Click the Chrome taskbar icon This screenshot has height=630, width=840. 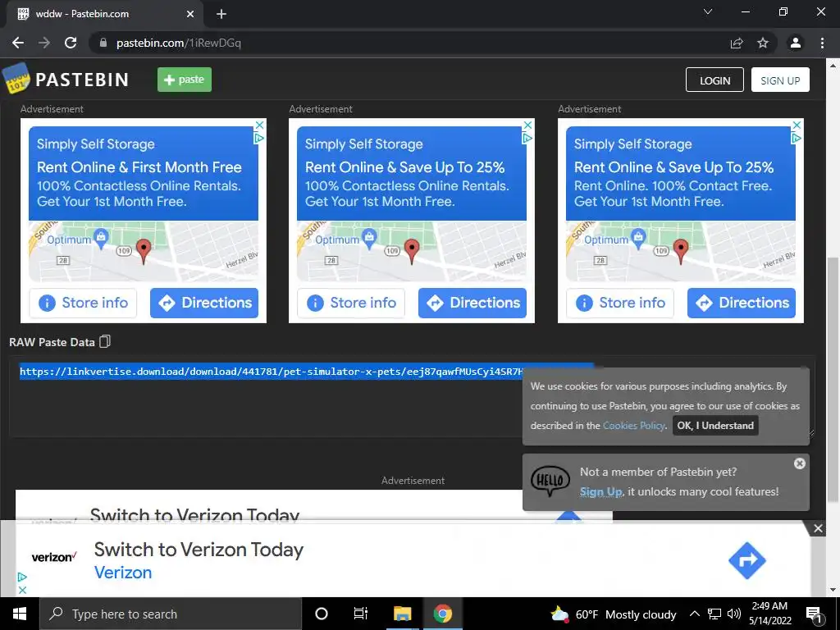tap(442, 614)
